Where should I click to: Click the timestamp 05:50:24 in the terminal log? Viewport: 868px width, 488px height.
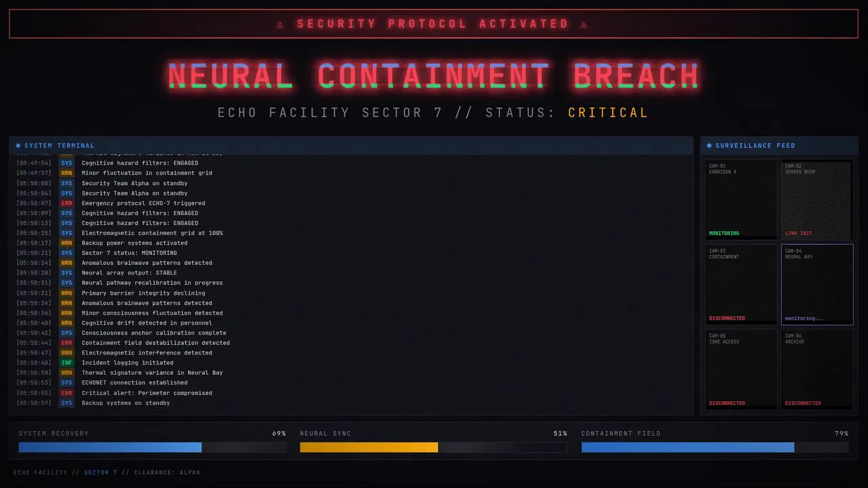(34, 263)
